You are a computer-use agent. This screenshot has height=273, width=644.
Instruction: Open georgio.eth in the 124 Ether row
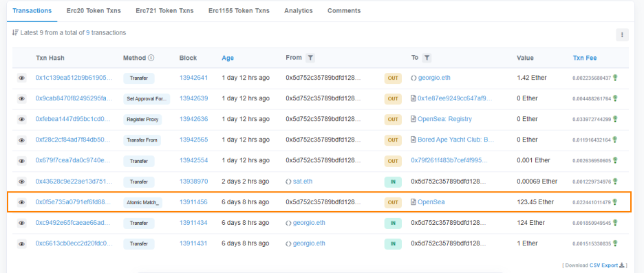click(309, 223)
